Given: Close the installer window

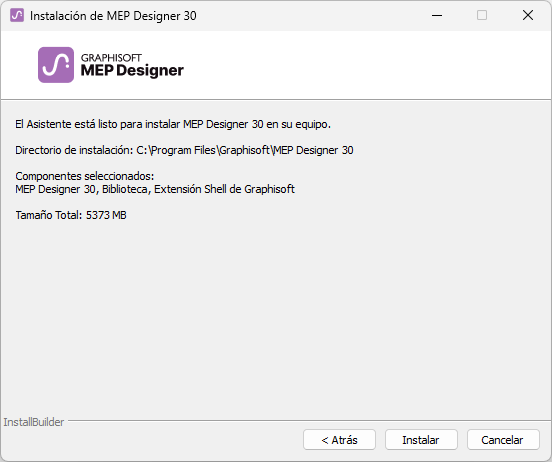Looking at the screenshot, I should 528,15.
